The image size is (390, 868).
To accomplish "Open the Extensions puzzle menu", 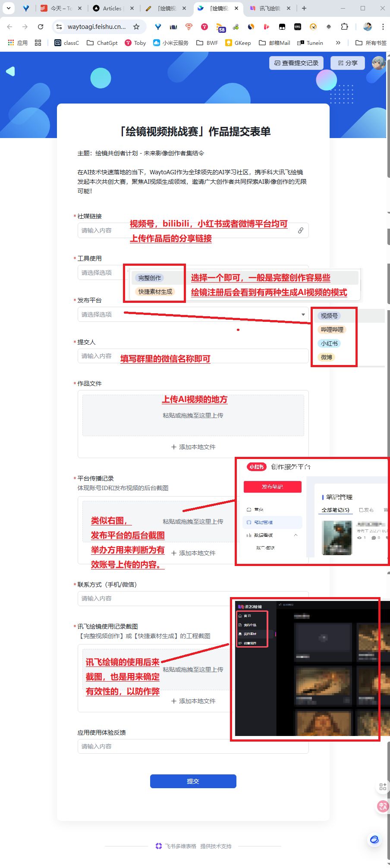I will coord(344,27).
